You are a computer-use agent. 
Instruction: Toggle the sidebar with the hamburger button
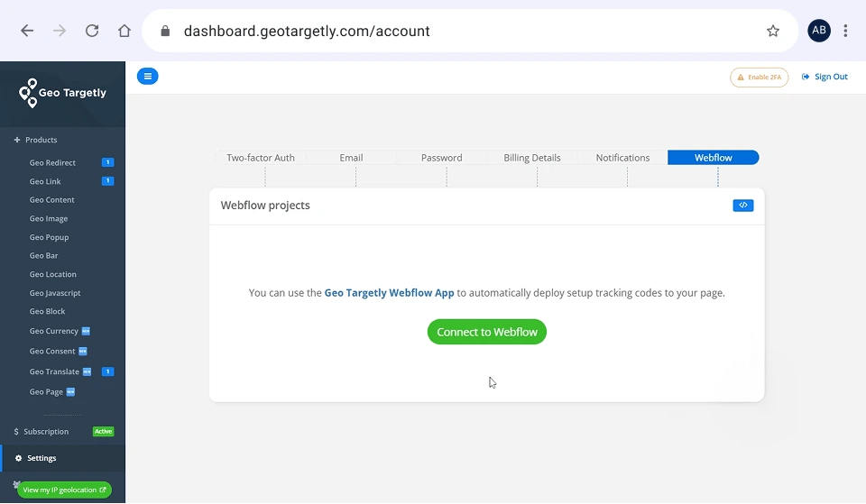pos(147,76)
